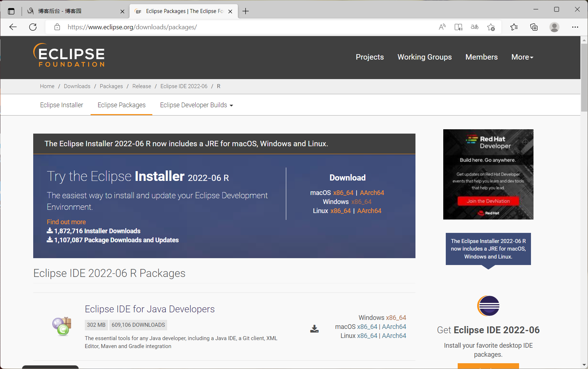
Task: Open the Favorites list
Action: click(x=514, y=27)
